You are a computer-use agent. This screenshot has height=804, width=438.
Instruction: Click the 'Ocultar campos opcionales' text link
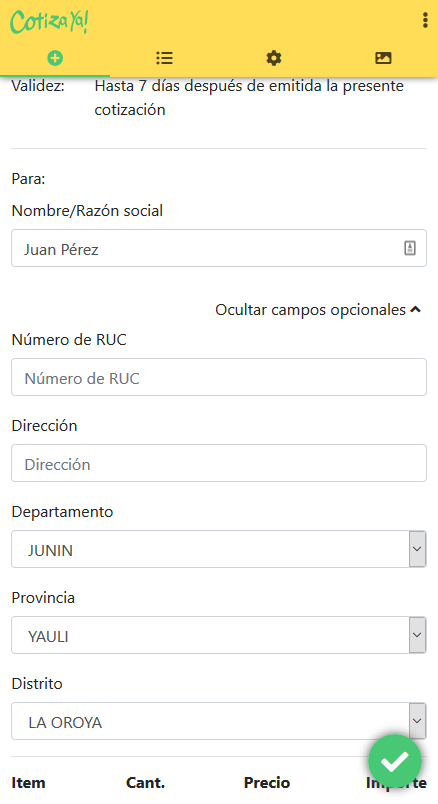[x=310, y=310]
